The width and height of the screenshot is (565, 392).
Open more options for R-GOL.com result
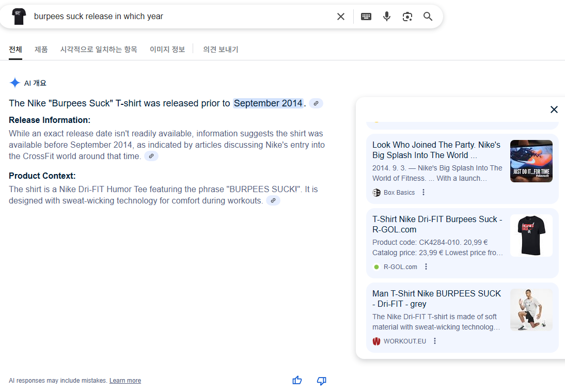coord(426,266)
